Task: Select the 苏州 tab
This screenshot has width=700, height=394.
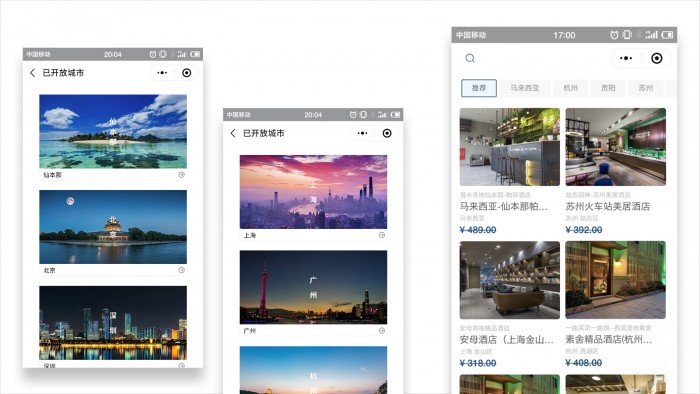Action: [x=646, y=88]
